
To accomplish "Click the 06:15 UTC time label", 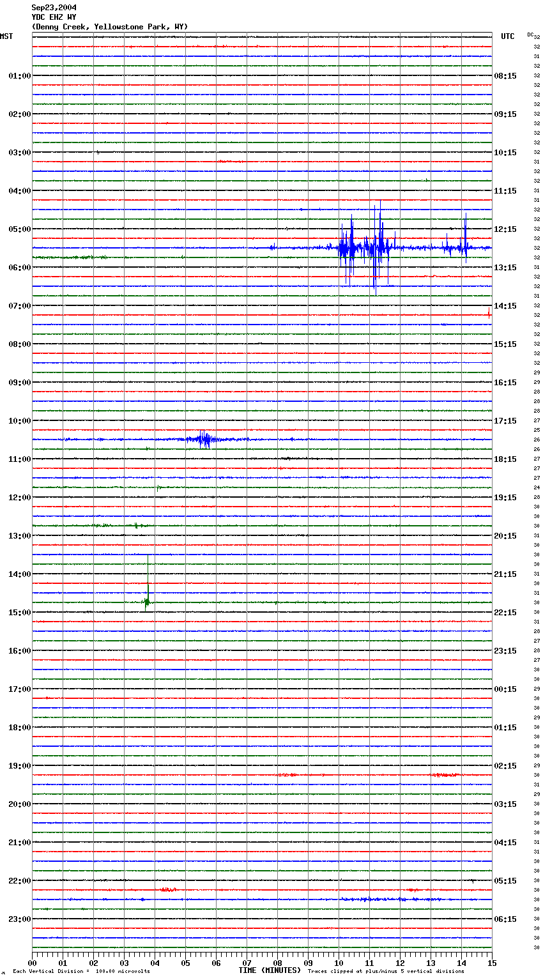I will coord(505,919).
